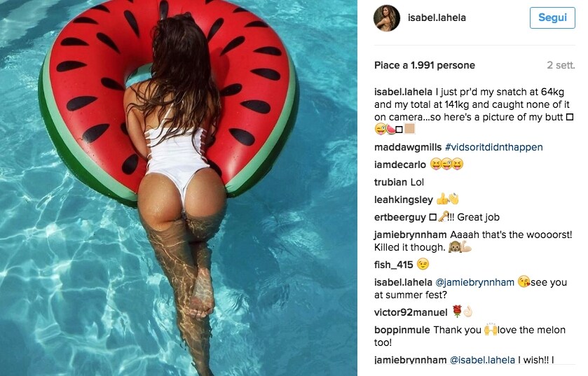Visit boppinmule's profile

(x=402, y=330)
